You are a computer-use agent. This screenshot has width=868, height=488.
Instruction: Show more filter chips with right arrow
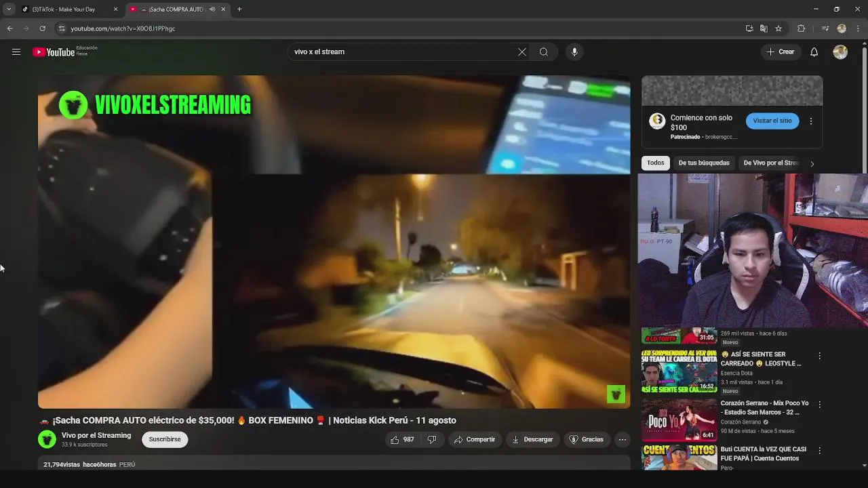812,163
